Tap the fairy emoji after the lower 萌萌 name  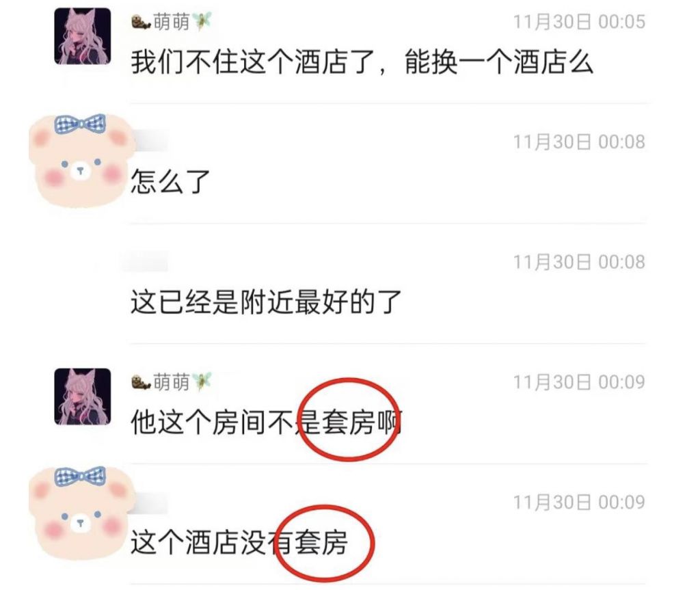click(202, 381)
